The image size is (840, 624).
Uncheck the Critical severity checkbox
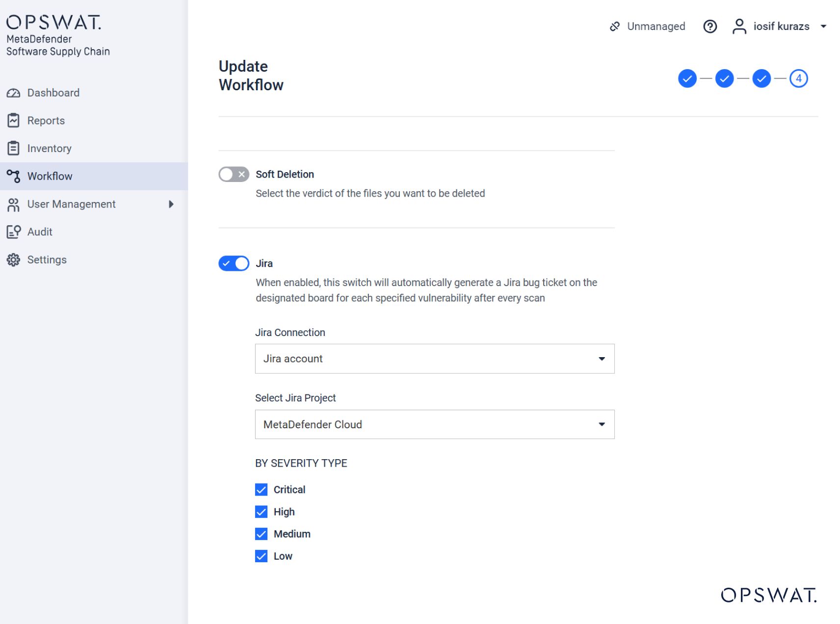(x=261, y=489)
